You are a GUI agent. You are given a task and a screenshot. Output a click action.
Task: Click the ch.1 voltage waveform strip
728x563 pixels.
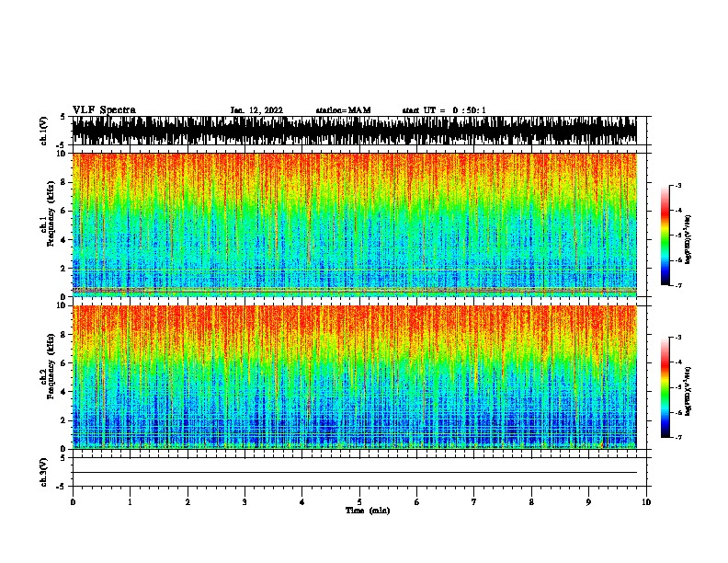[354, 131]
